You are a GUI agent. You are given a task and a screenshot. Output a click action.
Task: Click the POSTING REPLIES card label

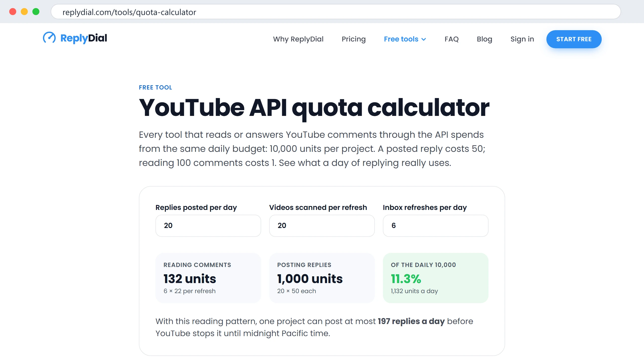tap(304, 265)
